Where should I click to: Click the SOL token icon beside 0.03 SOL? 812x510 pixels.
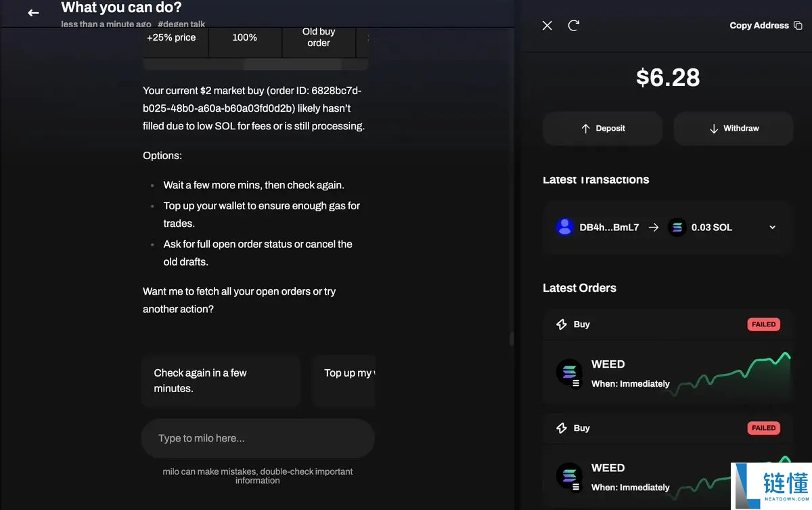tap(677, 228)
